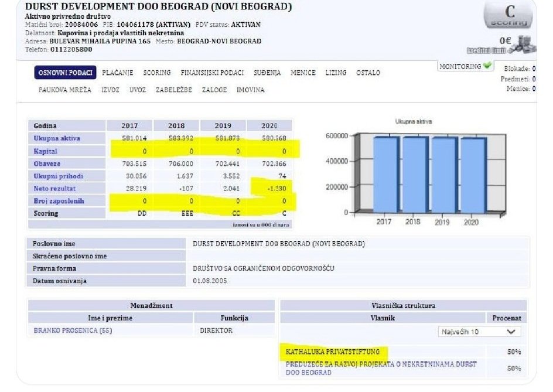This screenshot has width=553, height=392.
Task: Switch to the Plaćanje tab
Action: coord(117,73)
